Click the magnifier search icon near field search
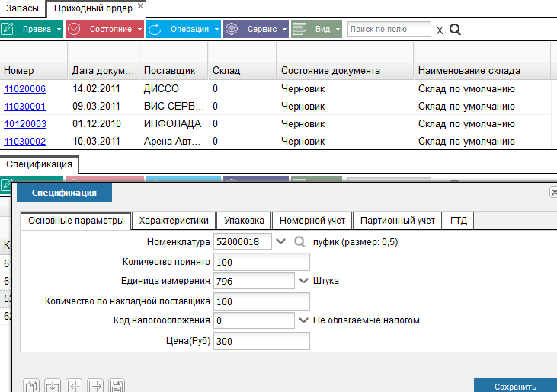 (455, 30)
